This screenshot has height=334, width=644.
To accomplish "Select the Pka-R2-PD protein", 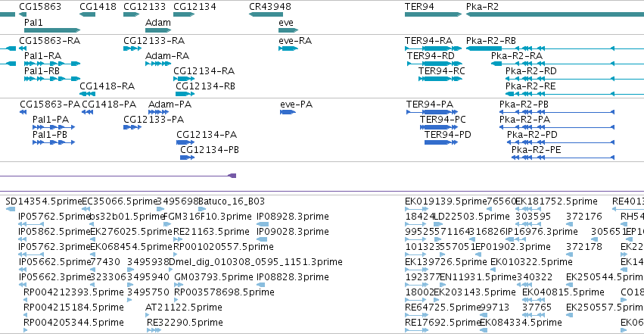I will 561,142.
